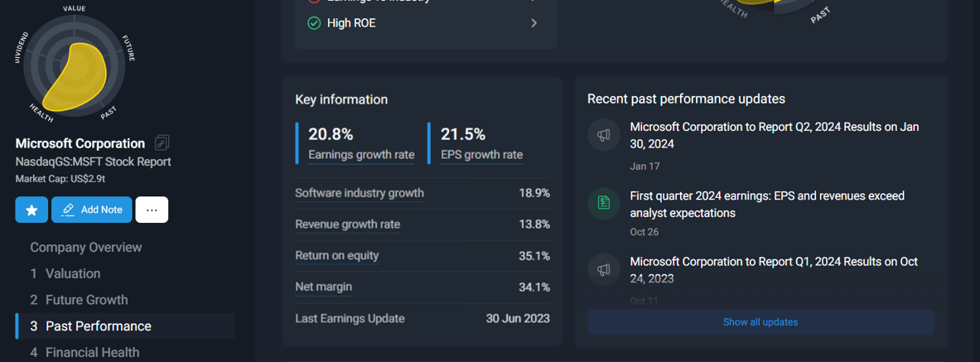
Task: Click the 18.9% industry growth value
Action: click(x=534, y=192)
